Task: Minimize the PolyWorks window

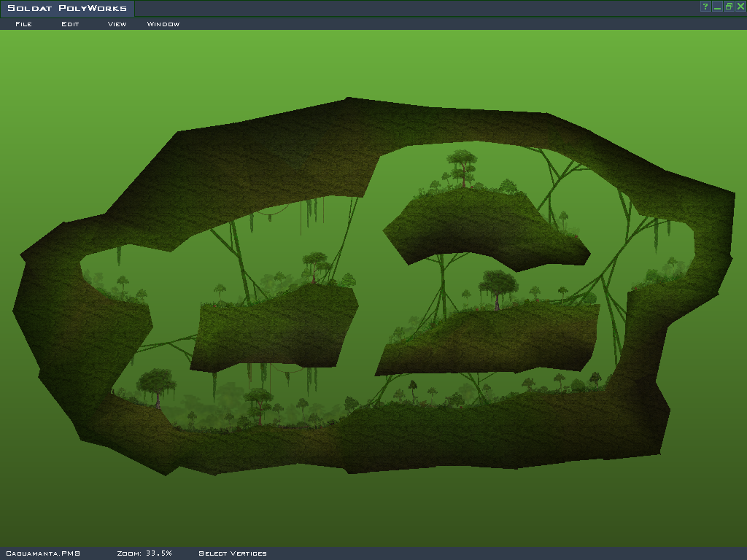Action: 717,7
